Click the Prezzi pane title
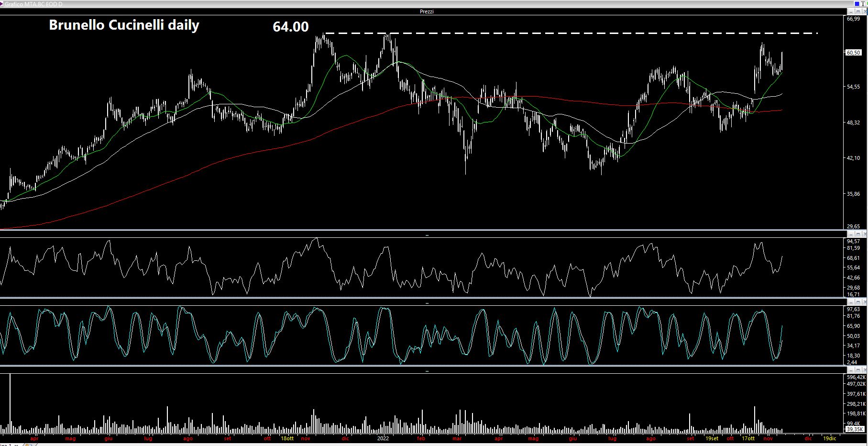Screen dimensions: 868x446 point(427,11)
